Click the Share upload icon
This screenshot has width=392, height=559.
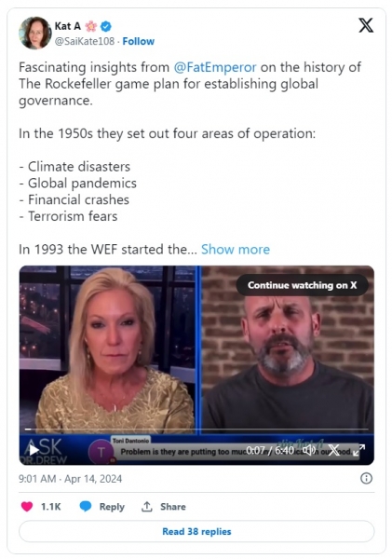pos(147,506)
